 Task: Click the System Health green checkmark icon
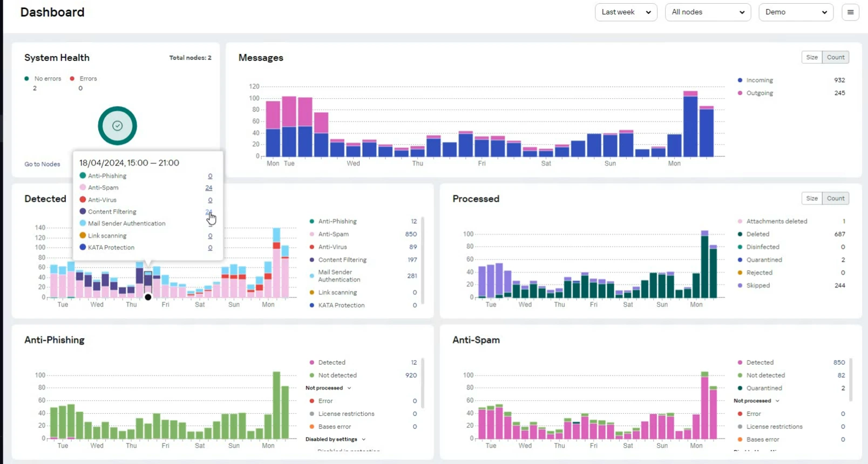pos(117,126)
